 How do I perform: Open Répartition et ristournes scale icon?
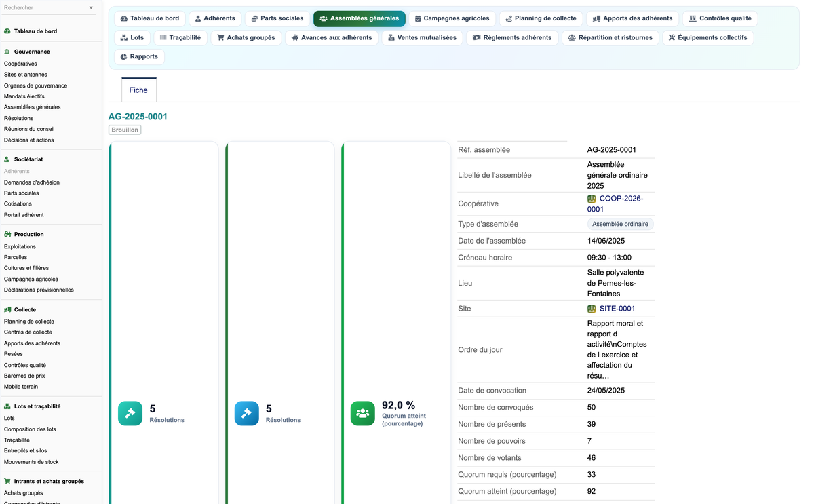coord(572,37)
